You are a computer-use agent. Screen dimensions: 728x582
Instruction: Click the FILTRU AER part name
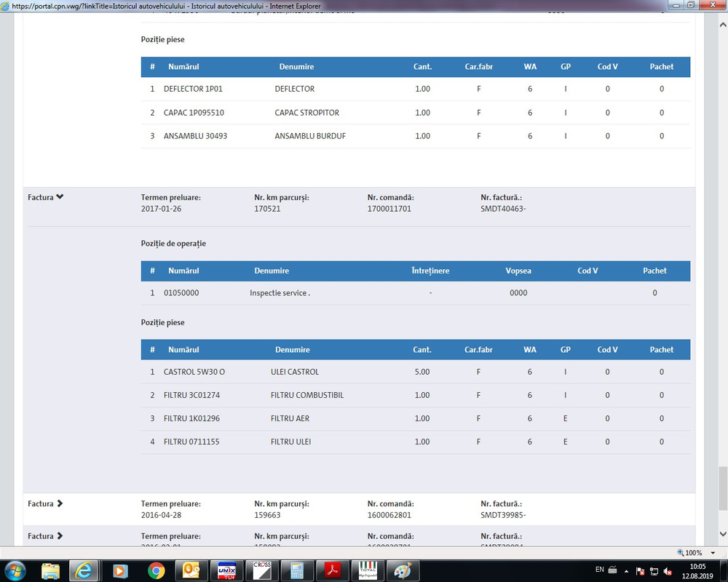point(290,418)
